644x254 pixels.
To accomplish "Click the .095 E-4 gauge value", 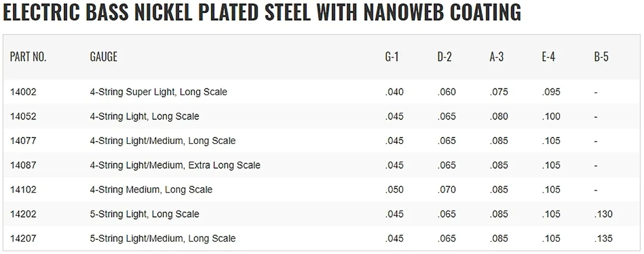I will [x=551, y=92].
